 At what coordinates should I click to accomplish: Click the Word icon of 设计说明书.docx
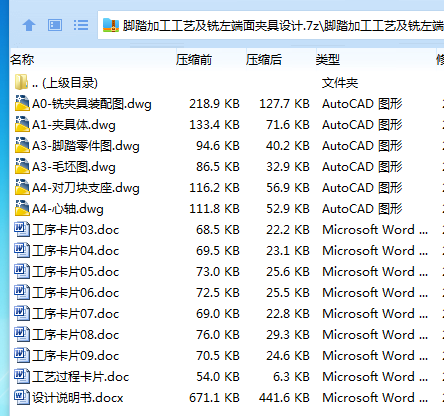point(22,397)
